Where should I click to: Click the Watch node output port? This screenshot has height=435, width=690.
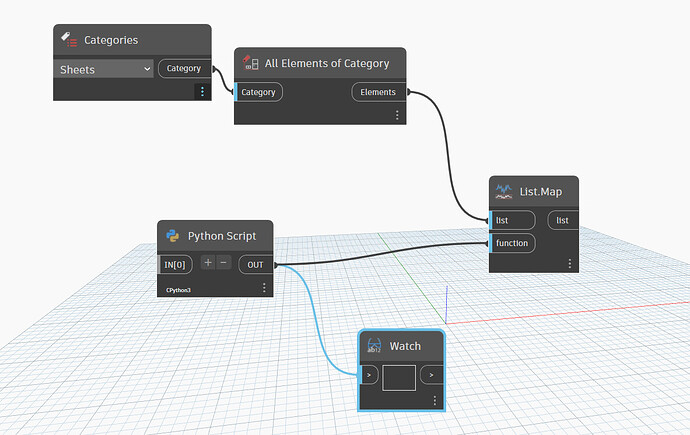[x=432, y=375]
